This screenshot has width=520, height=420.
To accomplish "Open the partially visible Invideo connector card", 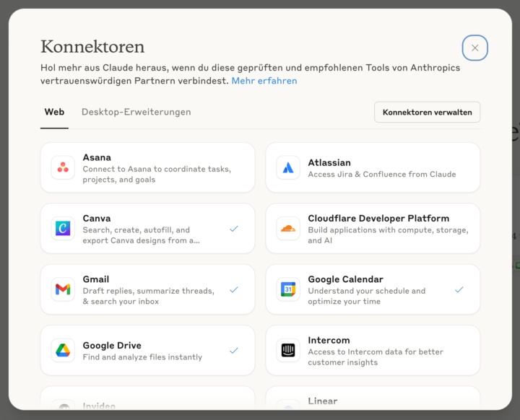I will tap(147, 398).
